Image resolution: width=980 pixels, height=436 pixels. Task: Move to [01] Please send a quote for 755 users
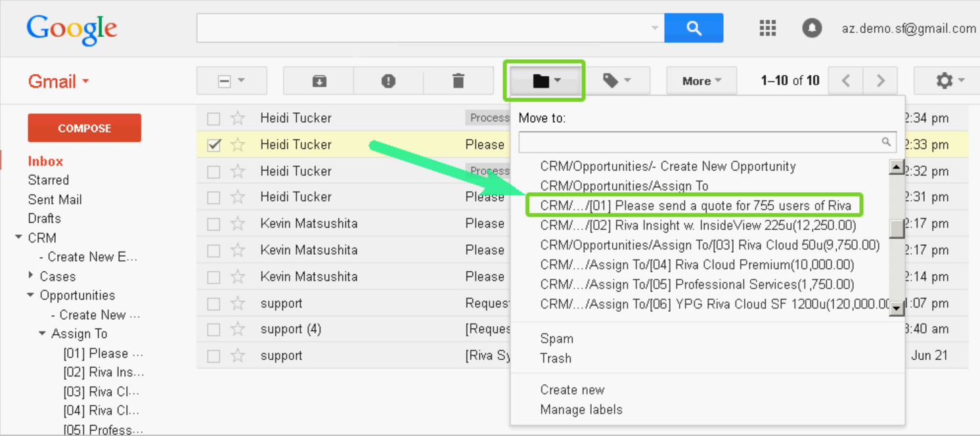pos(696,206)
